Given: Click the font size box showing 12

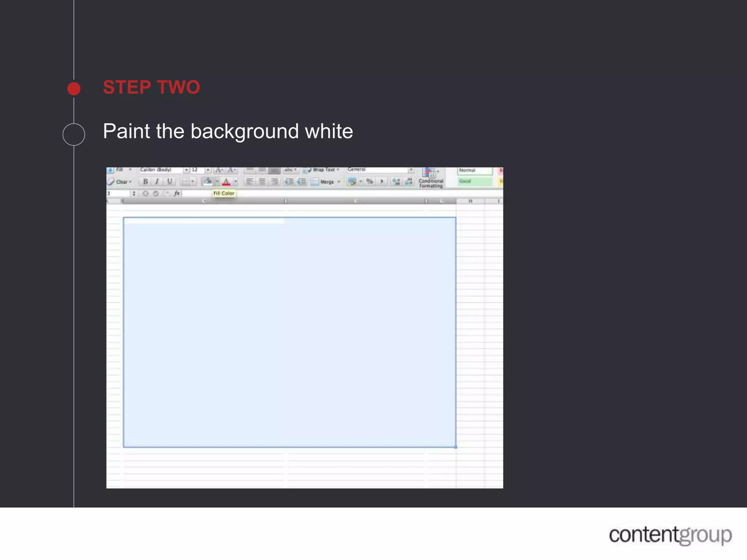Looking at the screenshot, I should [197, 170].
